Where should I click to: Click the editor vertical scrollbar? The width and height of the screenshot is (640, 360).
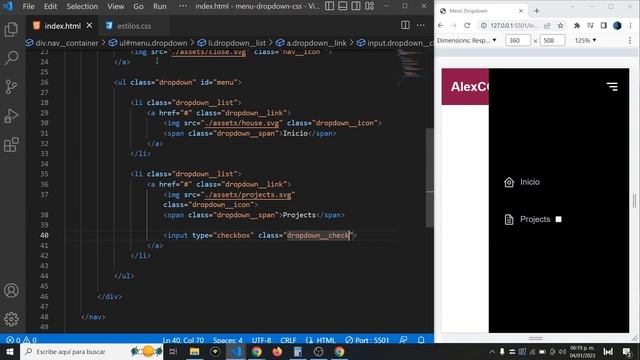coord(429,178)
